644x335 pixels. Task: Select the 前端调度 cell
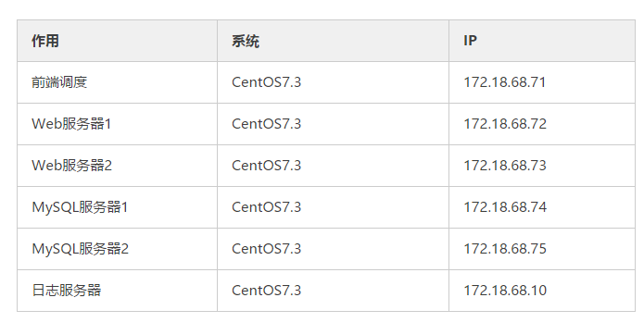coord(117,82)
